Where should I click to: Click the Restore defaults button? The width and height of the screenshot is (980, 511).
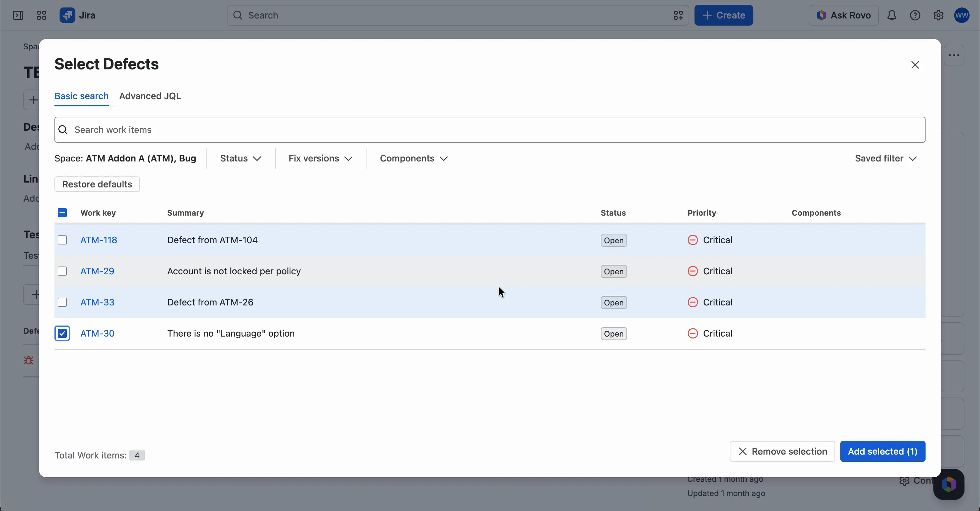(x=97, y=184)
